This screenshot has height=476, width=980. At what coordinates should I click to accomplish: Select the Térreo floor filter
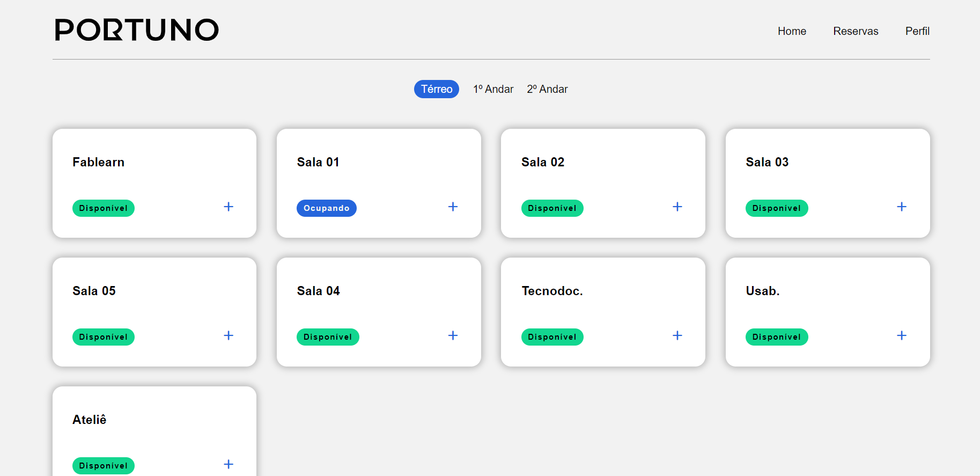coord(436,89)
